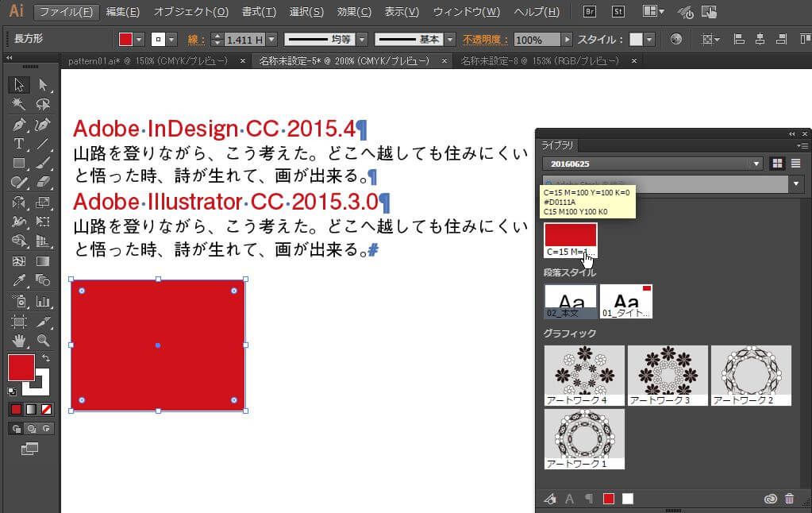
Task: Toggle the screen mode button in the toolbox
Action: point(29,449)
